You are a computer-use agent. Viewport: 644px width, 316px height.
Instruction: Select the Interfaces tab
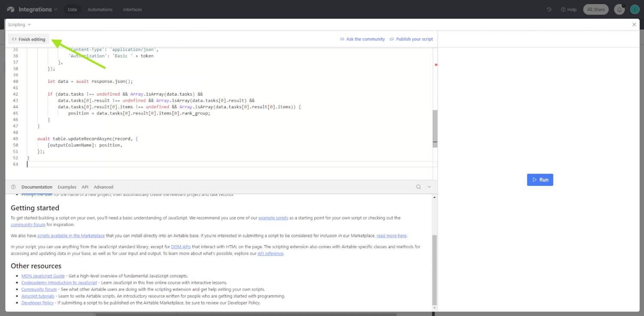pyautogui.click(x=132, y=9)
